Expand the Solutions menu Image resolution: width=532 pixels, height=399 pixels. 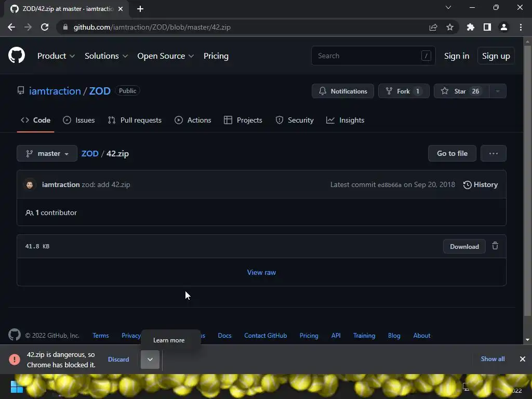[x=106, y=56]
